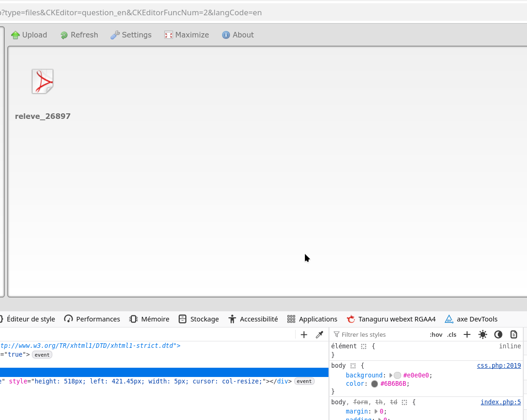
Task: Open the css.php:2019 source link
Action: click(x=499, y=366)
